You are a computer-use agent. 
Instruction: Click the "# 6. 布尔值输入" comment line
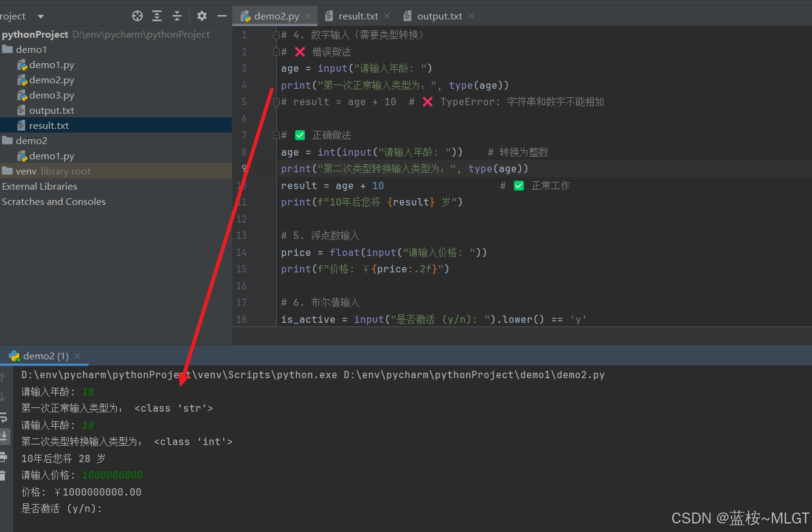[x=321, y=303]
